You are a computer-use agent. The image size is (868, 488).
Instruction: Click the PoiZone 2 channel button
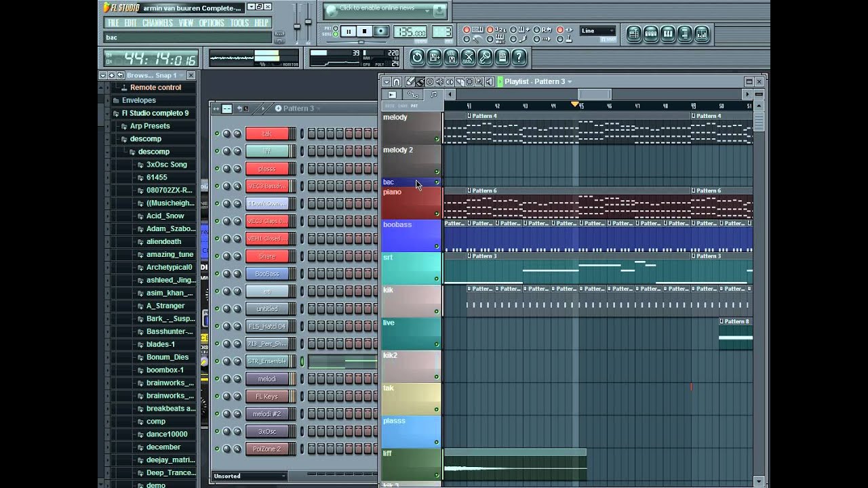coord(267,449)
